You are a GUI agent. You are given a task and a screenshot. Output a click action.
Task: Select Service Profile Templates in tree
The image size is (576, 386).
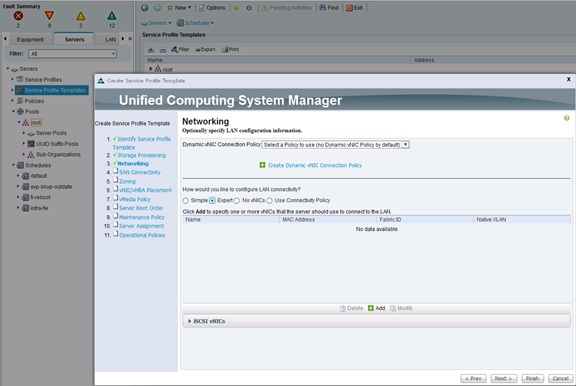[x=52, y=90]
